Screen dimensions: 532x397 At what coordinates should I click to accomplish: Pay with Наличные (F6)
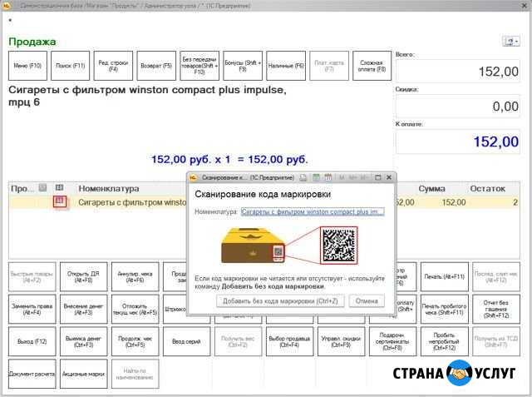[x=286, y=66]
